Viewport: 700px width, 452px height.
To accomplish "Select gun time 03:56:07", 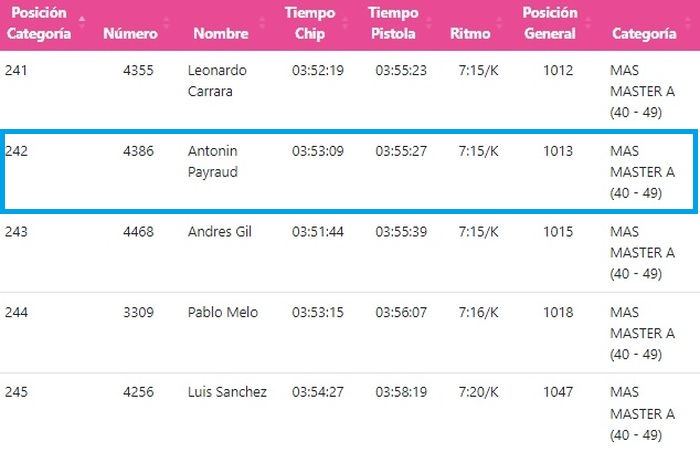I will 401,312.
